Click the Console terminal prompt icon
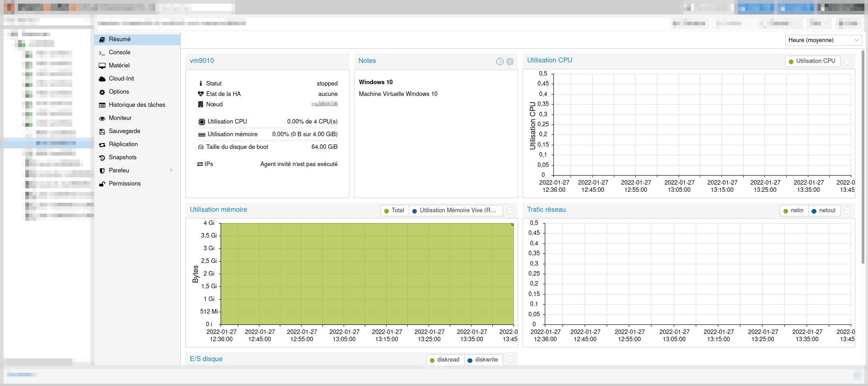The height and width of the screenshot is (386, 868). pyautogui.click(x=102, y=53)
